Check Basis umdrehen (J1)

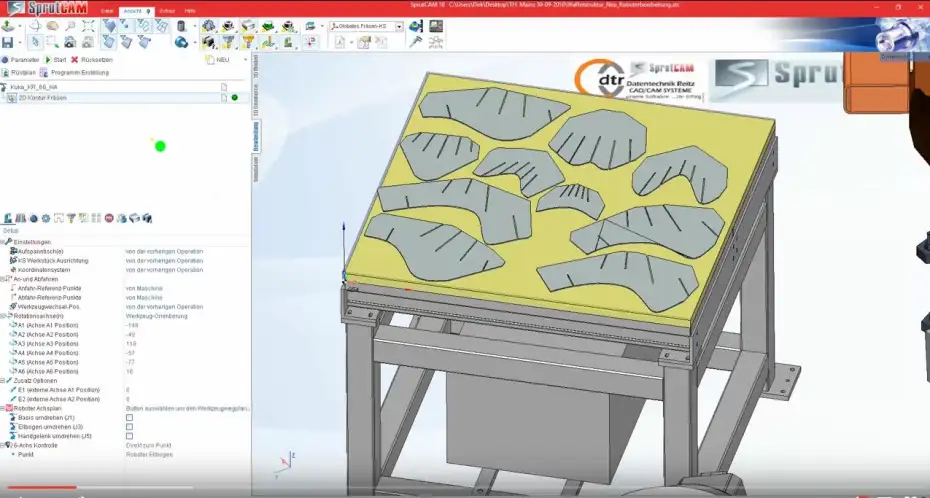coord(129,418)
